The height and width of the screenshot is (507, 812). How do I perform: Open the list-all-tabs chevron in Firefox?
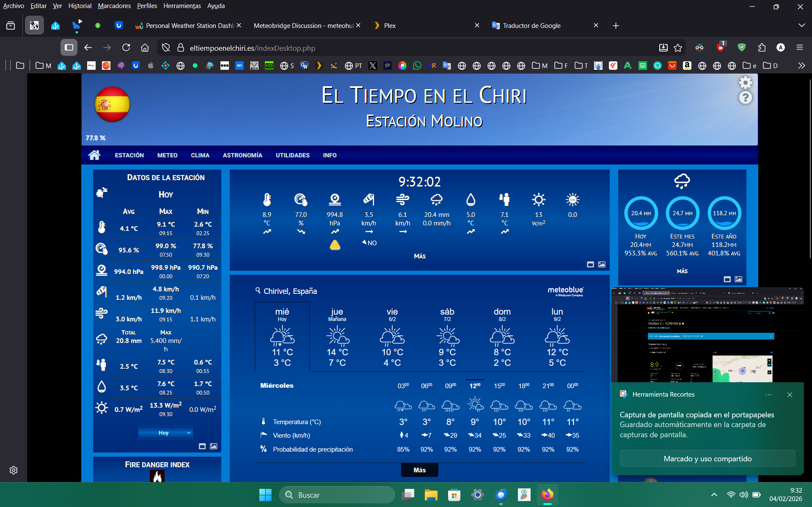(x=801, y=25)
